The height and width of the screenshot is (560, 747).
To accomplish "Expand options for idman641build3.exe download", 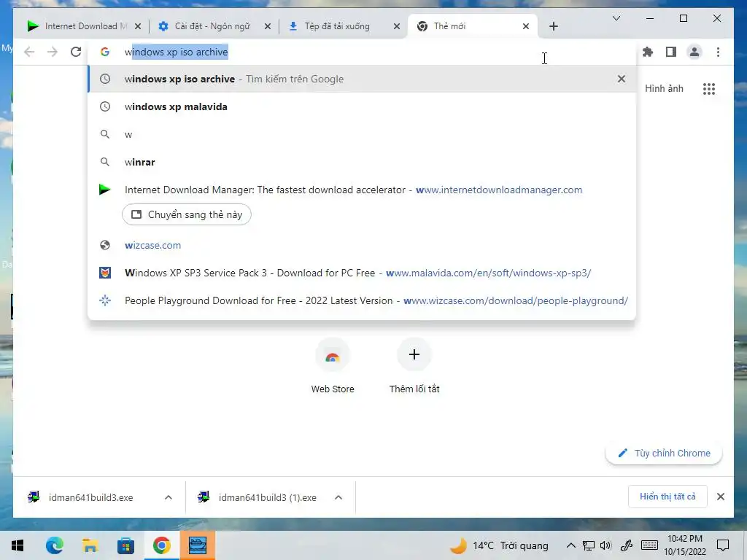I will click(x=169, y=497).
